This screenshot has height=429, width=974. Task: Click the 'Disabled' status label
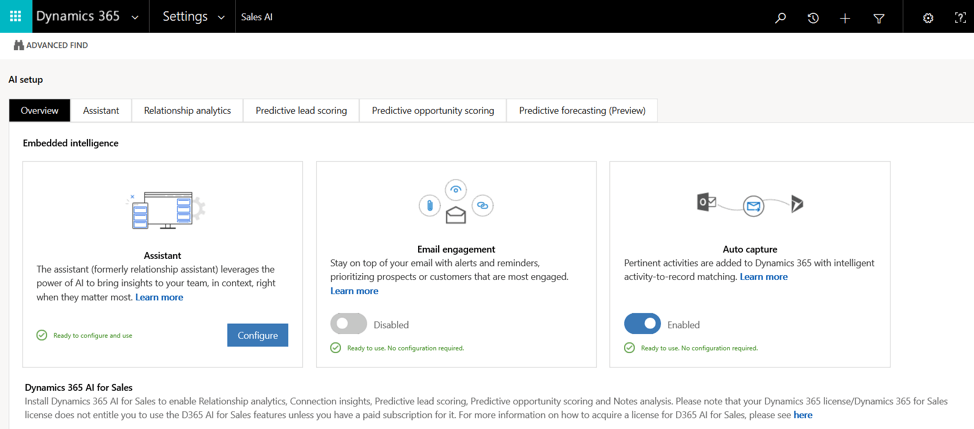point(391,325)
